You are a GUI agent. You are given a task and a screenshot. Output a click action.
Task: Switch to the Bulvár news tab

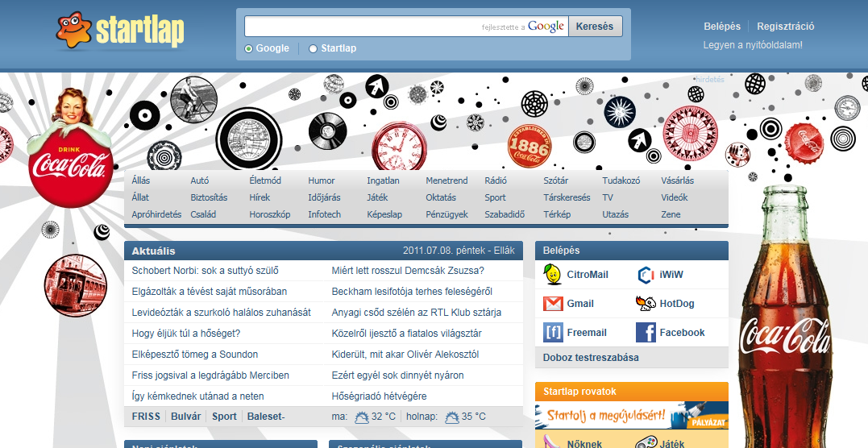click(186, 417)
